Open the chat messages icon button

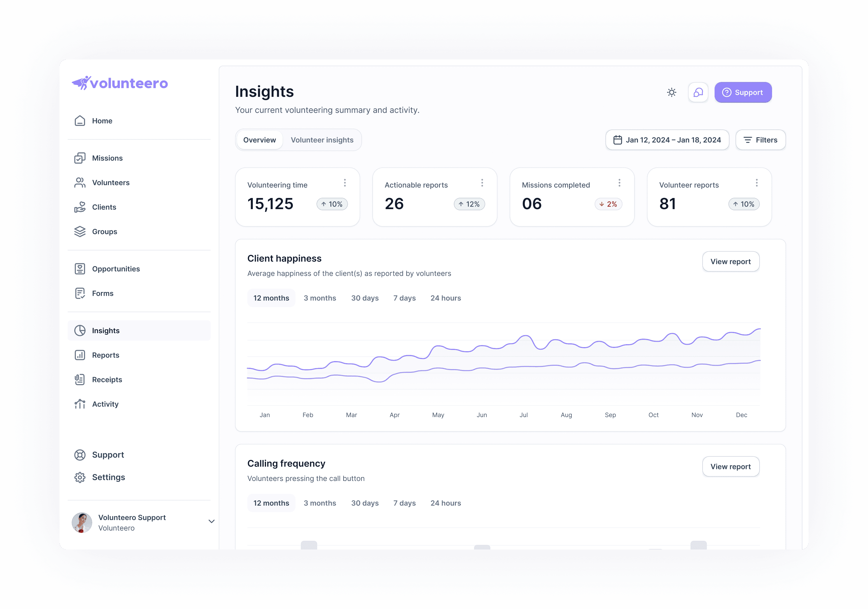(x=698, y=92)
